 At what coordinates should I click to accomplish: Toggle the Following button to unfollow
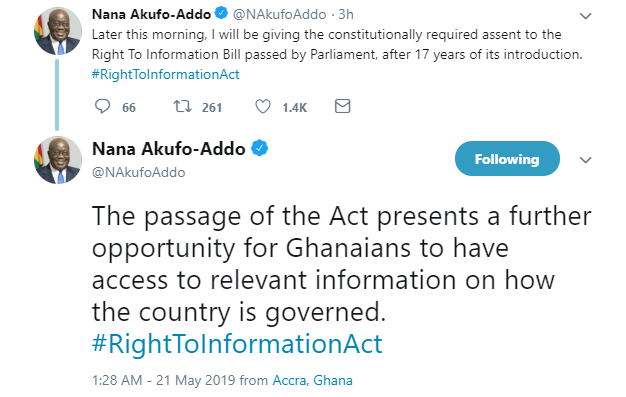(507, 159)
